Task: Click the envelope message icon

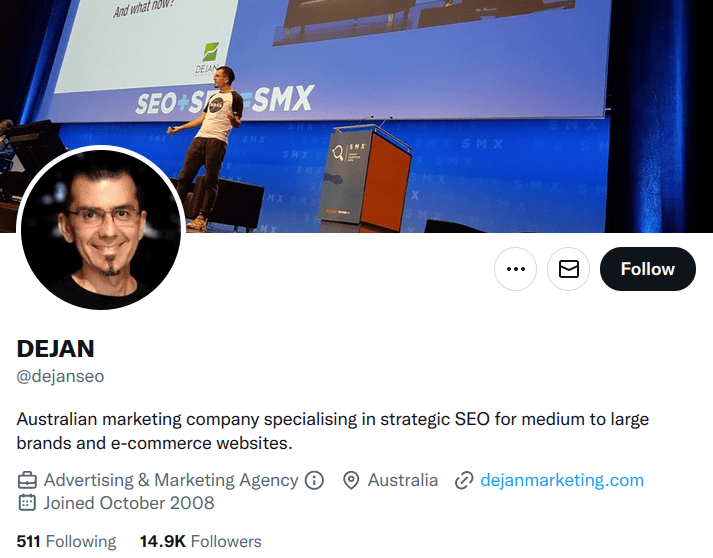Action: tap(568, 269)
